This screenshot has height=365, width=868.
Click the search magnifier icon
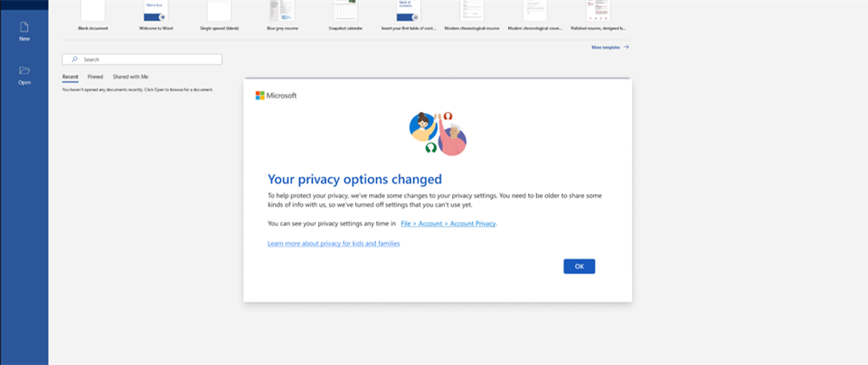75,59
